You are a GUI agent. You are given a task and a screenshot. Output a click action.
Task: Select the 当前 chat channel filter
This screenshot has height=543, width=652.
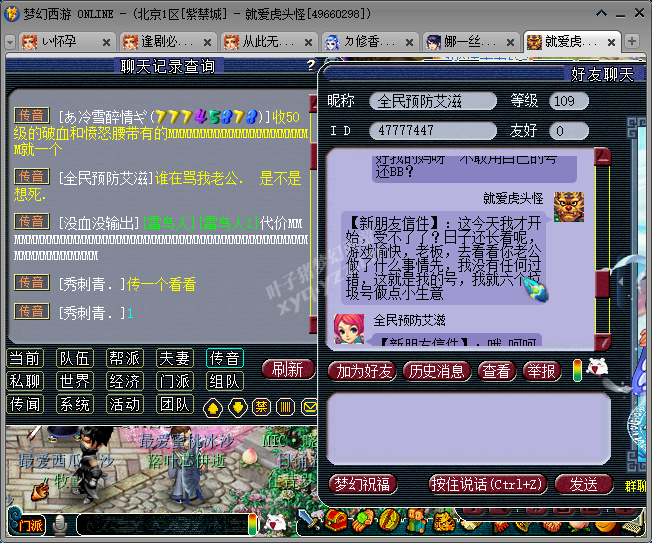point(25,358)
